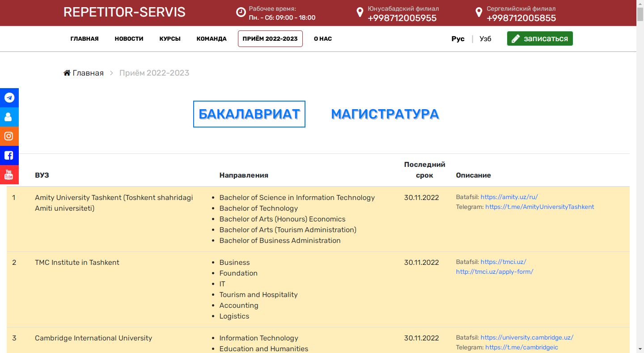Open the Instagram sidebar icon
The height and width of the screenshot is (353, 644).
9,136
